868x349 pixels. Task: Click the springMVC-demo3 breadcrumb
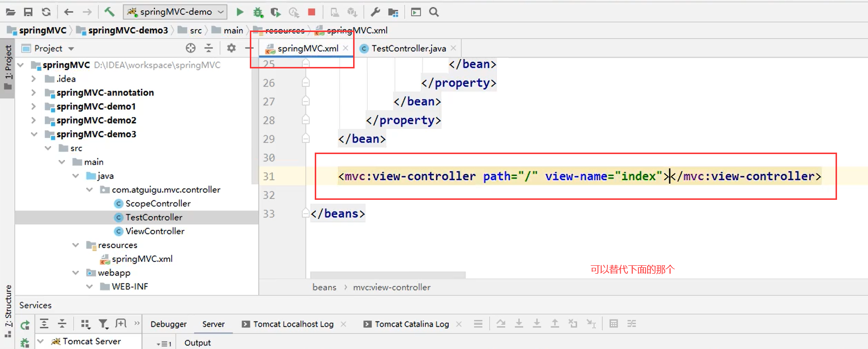click(x=128, y=31)
